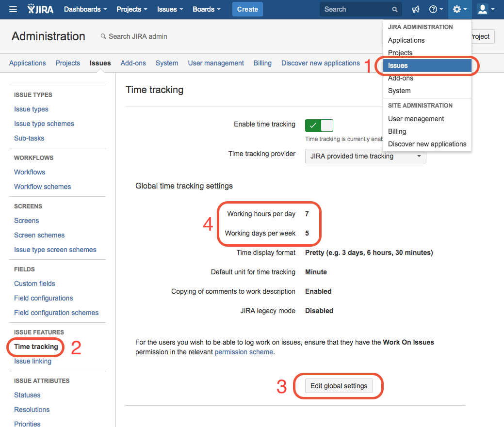Open Resolutions sidebar link

[32, 410]
